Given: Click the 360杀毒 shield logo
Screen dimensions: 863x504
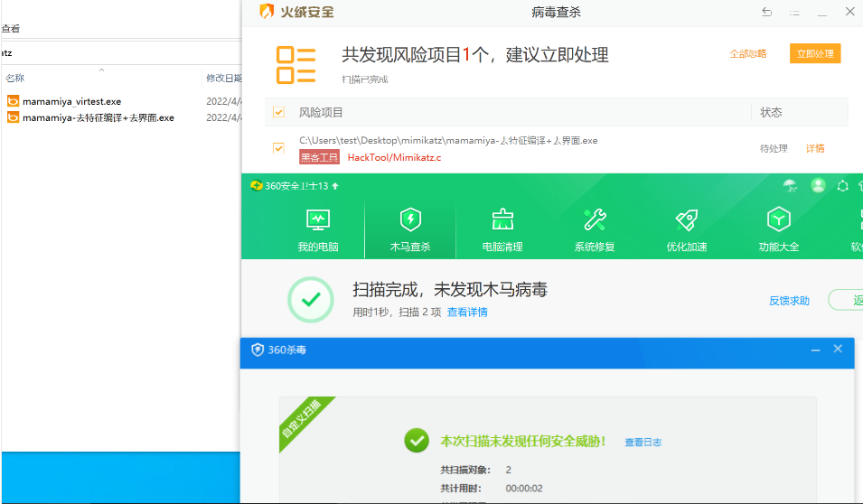Looking at the screenshot, I should 257,350.
